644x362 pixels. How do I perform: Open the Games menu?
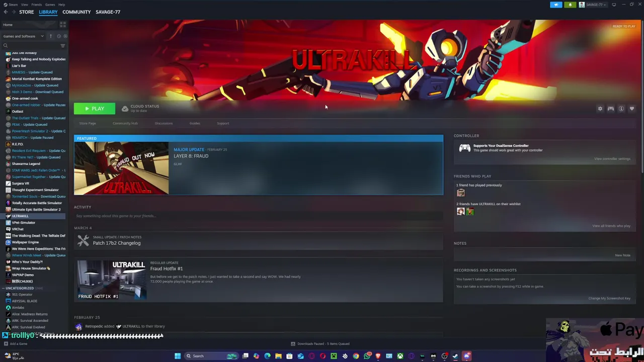pos(50,5)
